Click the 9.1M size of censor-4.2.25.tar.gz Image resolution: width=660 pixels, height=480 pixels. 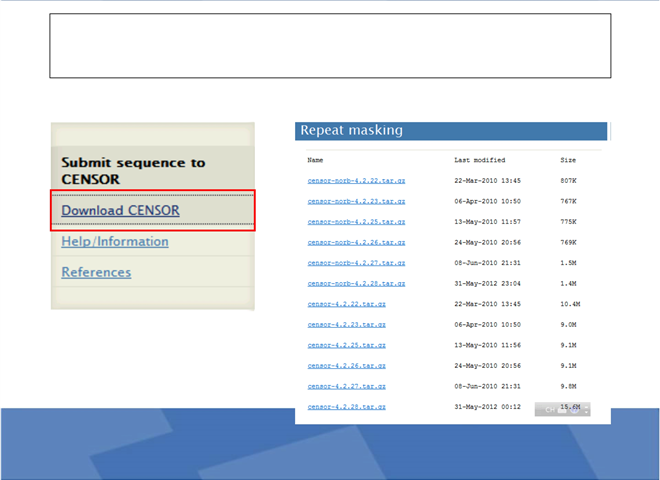568,345
